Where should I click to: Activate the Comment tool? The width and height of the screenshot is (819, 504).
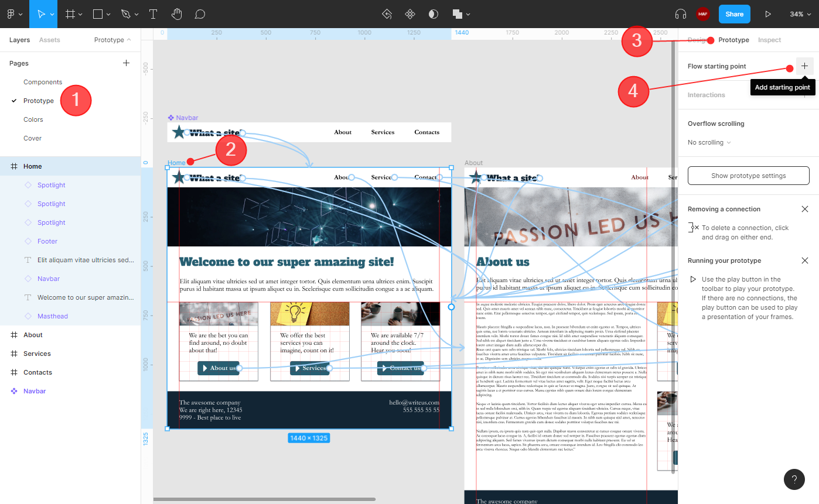pos(200,14)
